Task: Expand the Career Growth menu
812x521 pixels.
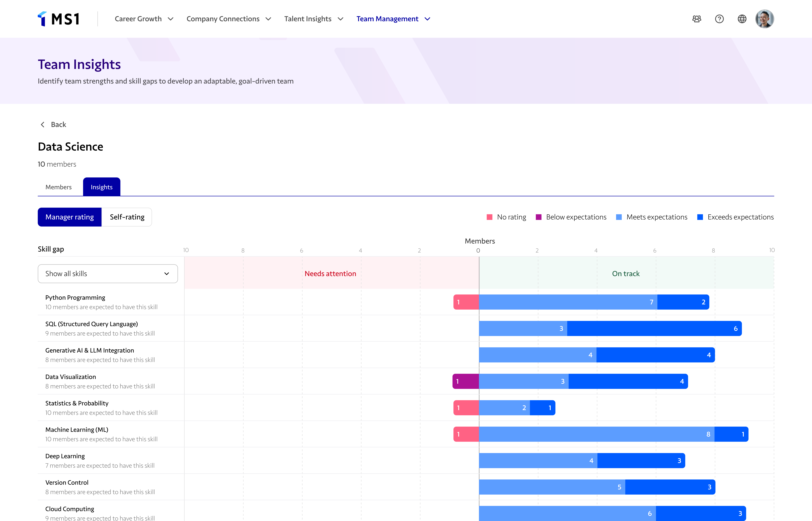Action: pyautogui.click(x=144, y=19)
